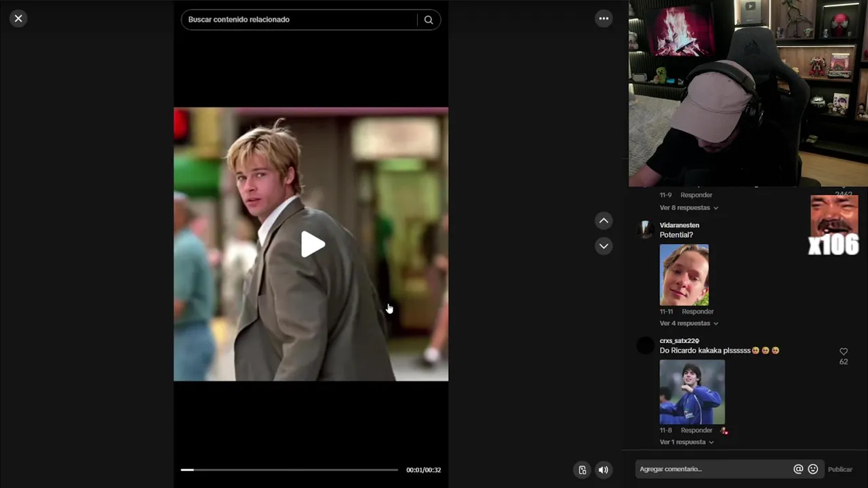Open the photo in Vidaranesten's comment
The height and width of the screenshot is (488, 868).
pos(684,274)
